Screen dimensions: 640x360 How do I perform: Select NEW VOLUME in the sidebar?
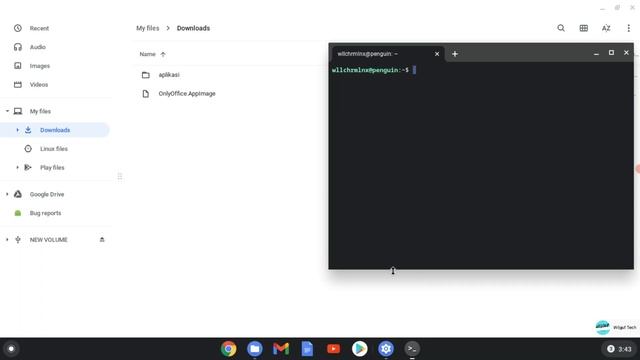(x=48, y=240)
